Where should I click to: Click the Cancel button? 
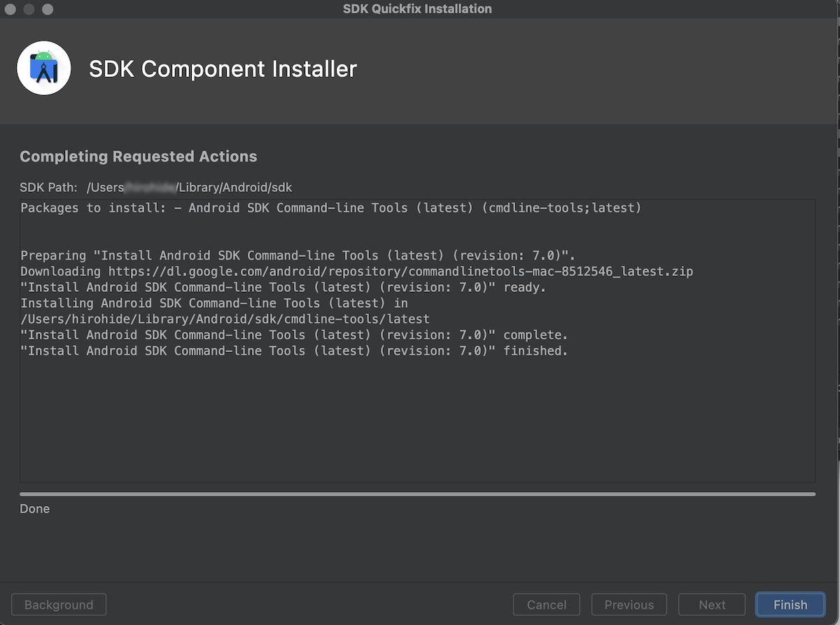tap(547, 605)
